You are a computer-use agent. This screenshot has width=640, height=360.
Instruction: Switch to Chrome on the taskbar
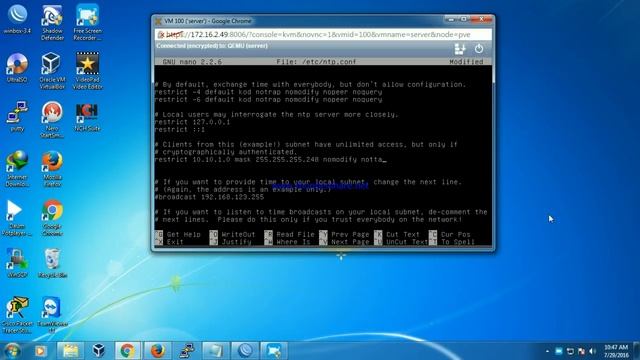pos(127,351)
